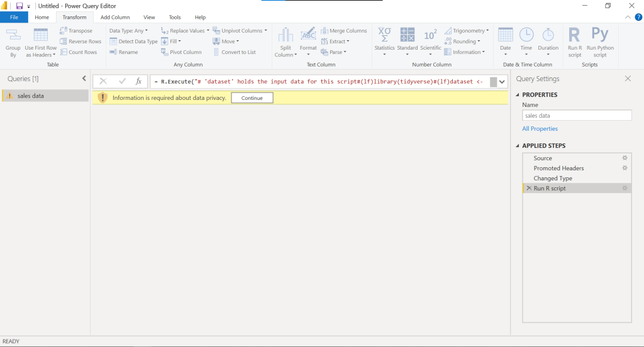
Task: Open the Information dropdown
Action: (465, 52)
